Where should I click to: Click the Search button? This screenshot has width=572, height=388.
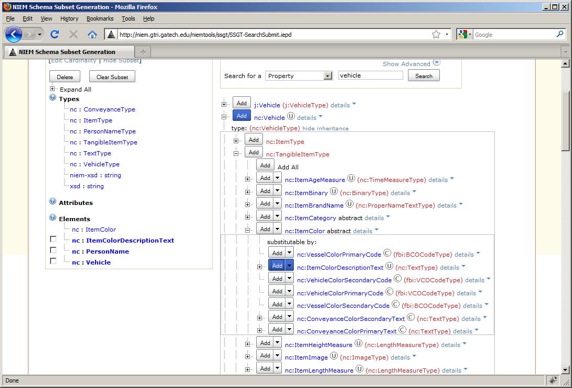pos(424,76)
